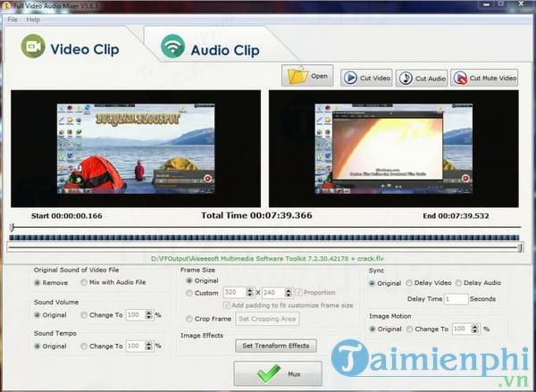
Task: Click the Sound Tempo value field
Action: point(136,346)
